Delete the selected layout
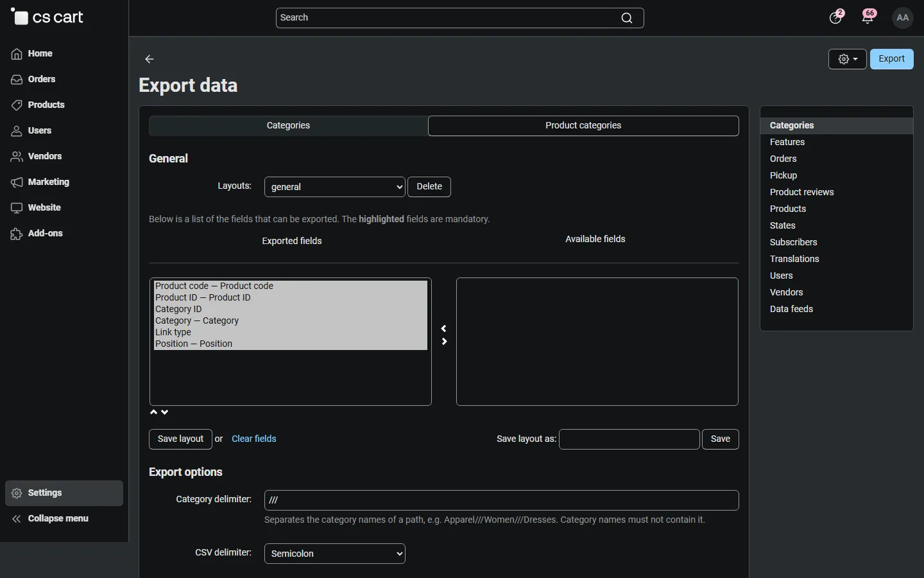Screen dimensions: 924x578 click(429, 187)
